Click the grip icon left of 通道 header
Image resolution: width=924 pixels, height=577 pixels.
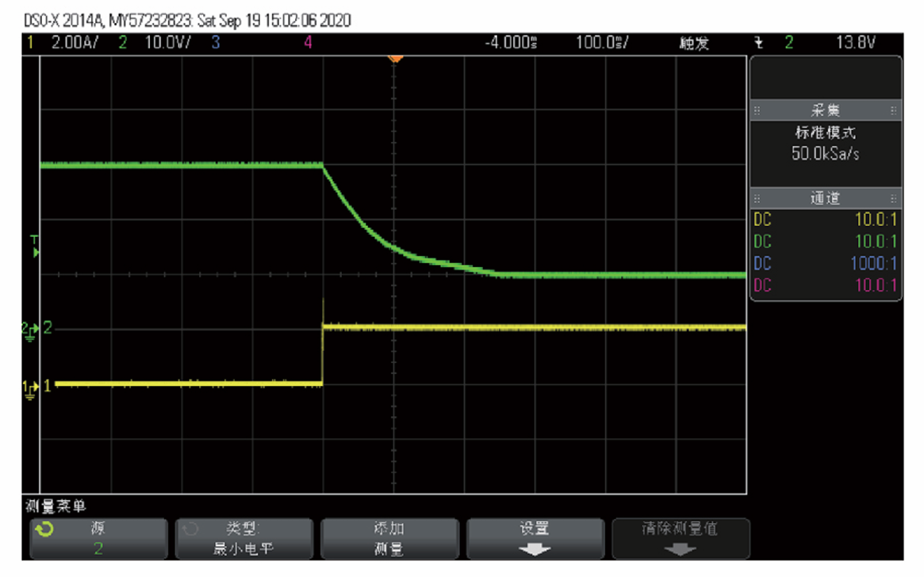pos(757,199)
